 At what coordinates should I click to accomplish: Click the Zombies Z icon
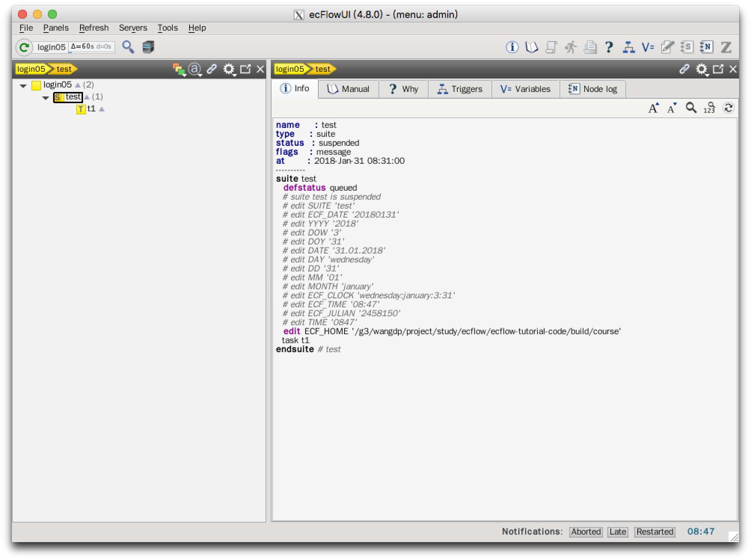pyautogui.click(x=726, y=47)
